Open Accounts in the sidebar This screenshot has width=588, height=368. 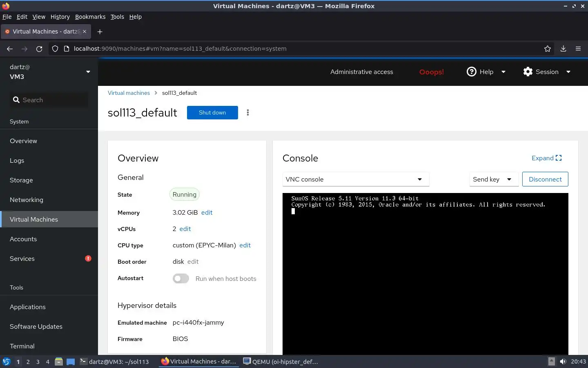click(x=49, y=239)
